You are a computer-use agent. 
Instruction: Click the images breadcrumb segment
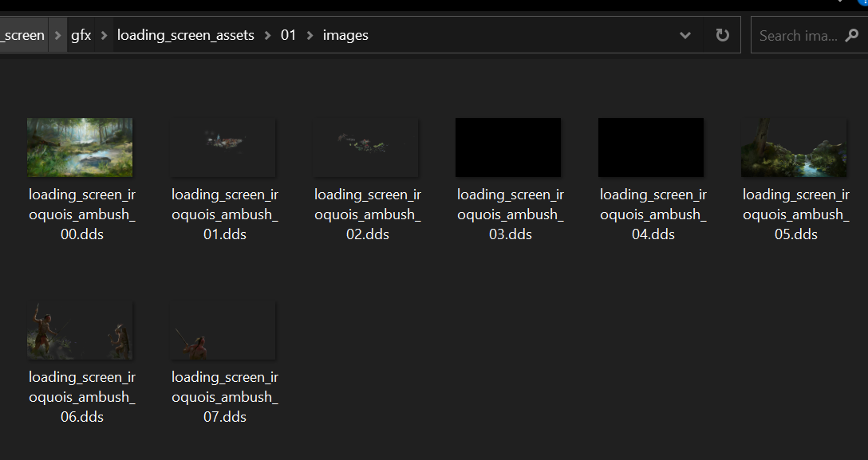pyautogui.click(x=345, y=35)
